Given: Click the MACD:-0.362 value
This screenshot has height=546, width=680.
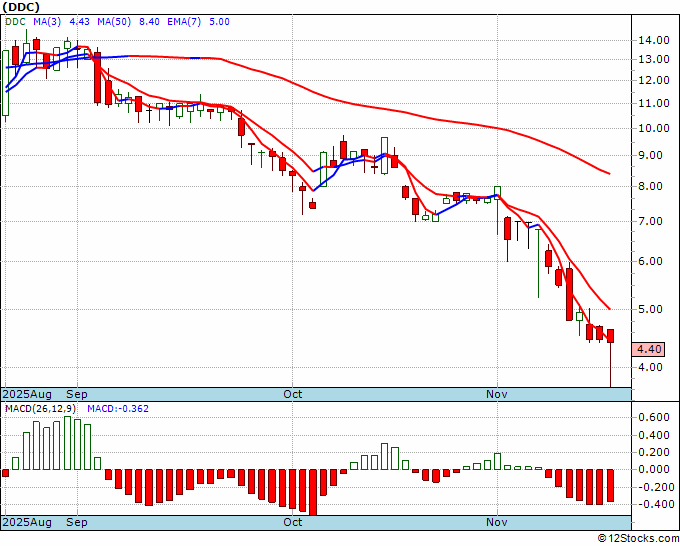Looking at the screenshot, I should coord(118,409).
